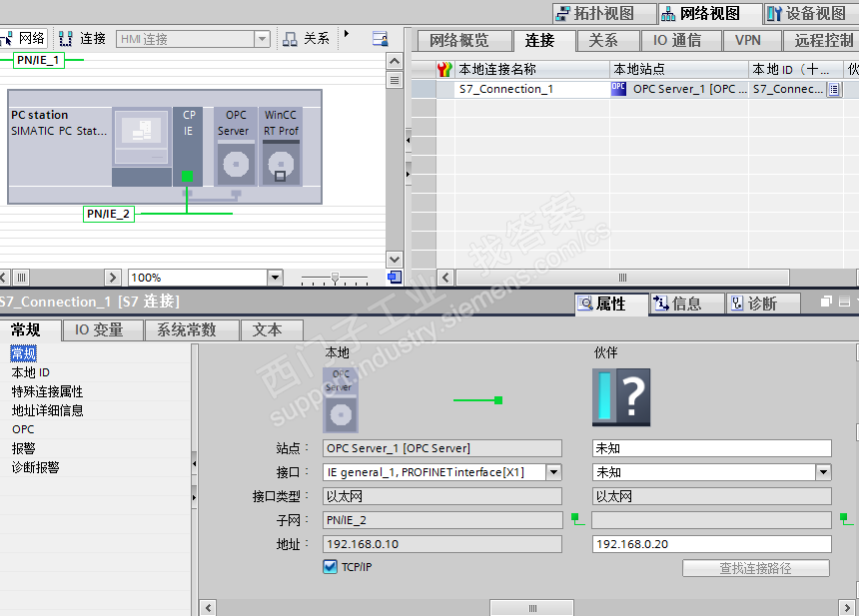This screenshot has height=616, width=859.
Task: Click the green Ethernet port on CP IE
Action: 187,177
